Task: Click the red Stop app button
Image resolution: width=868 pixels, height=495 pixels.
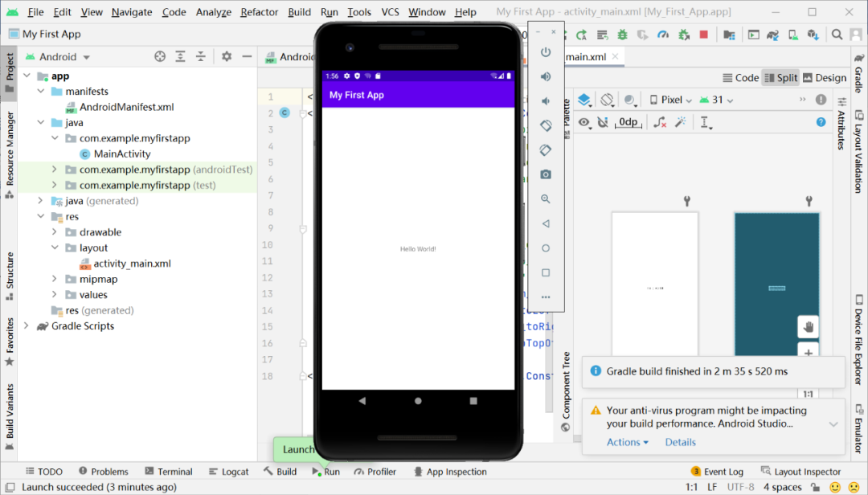Action: pyautogui.click(x=703, y=35)
